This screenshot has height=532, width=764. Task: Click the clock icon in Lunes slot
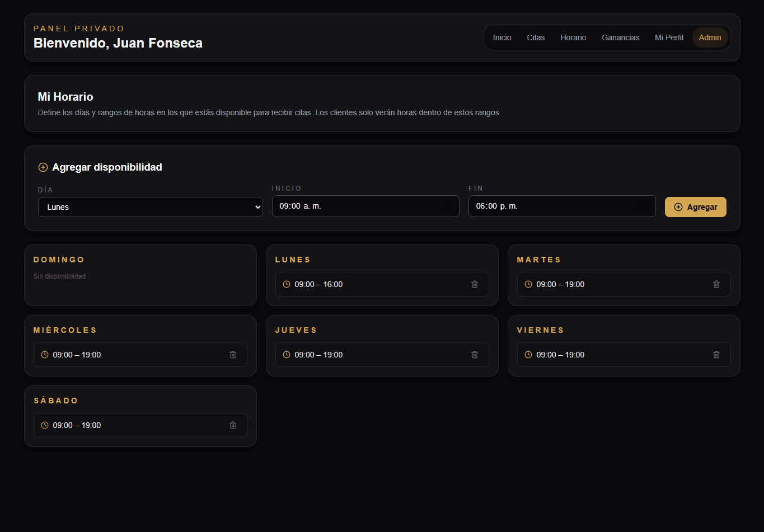click(287, 284)
